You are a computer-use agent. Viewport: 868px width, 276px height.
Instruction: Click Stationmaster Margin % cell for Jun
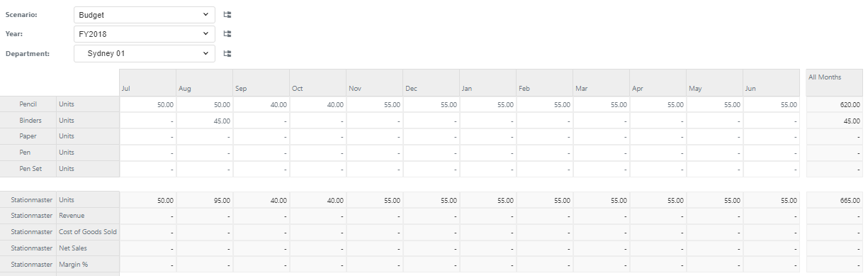(x=772, y=265)
